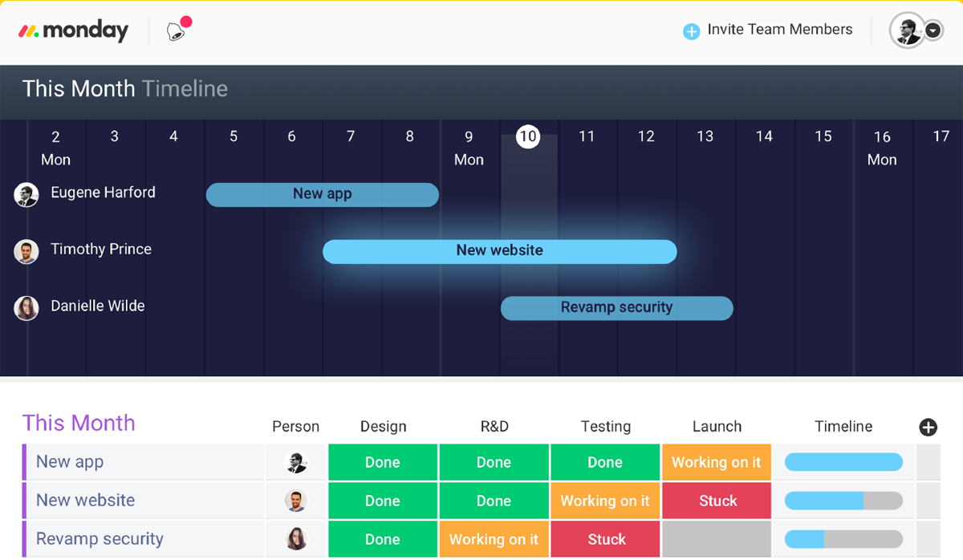Expand the user profile dropdown arrow

[933, 30]
